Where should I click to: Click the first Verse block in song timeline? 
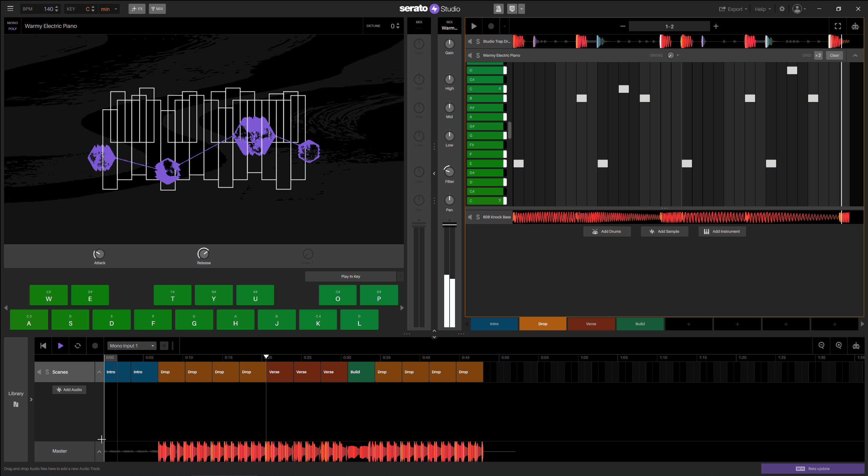[x=280, y=372]
